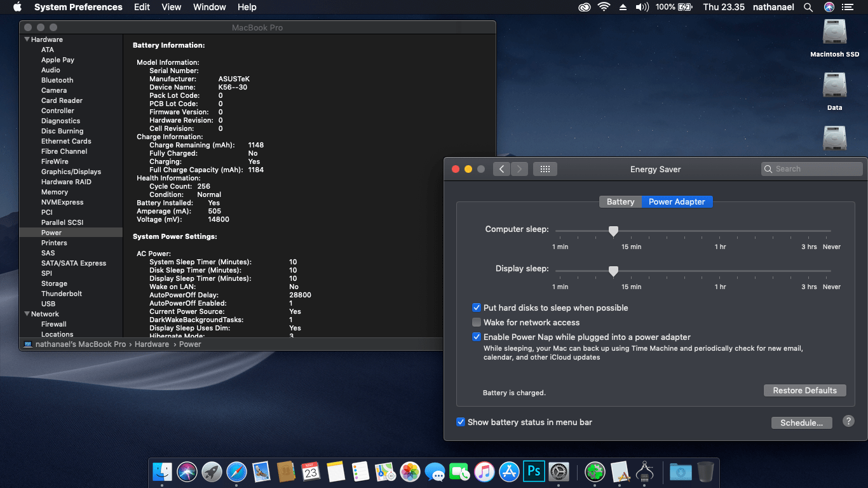
Task: Click the System Preferences search field
Action: [811, 169]
